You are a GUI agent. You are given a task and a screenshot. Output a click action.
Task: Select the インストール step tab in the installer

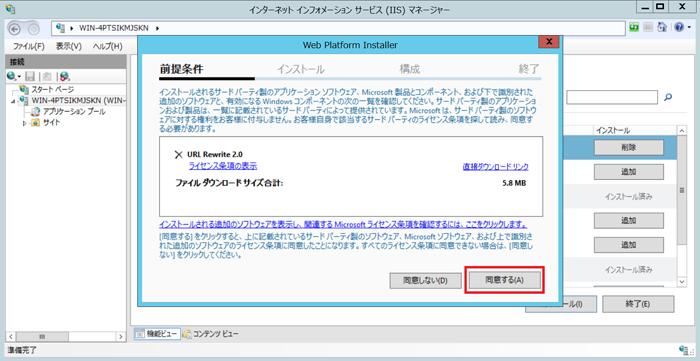(300, 70)
